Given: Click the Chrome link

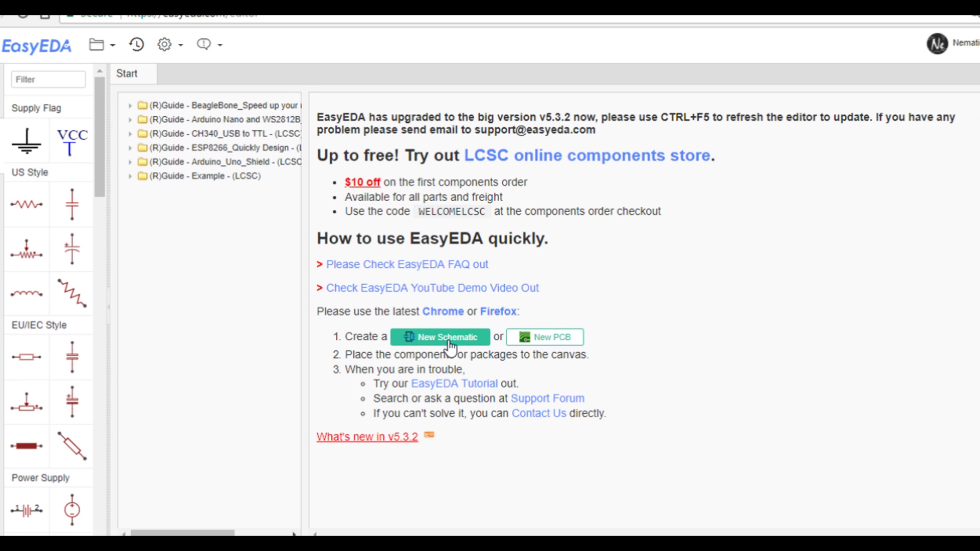Looking at the screenshot, I should pos(443,311).
